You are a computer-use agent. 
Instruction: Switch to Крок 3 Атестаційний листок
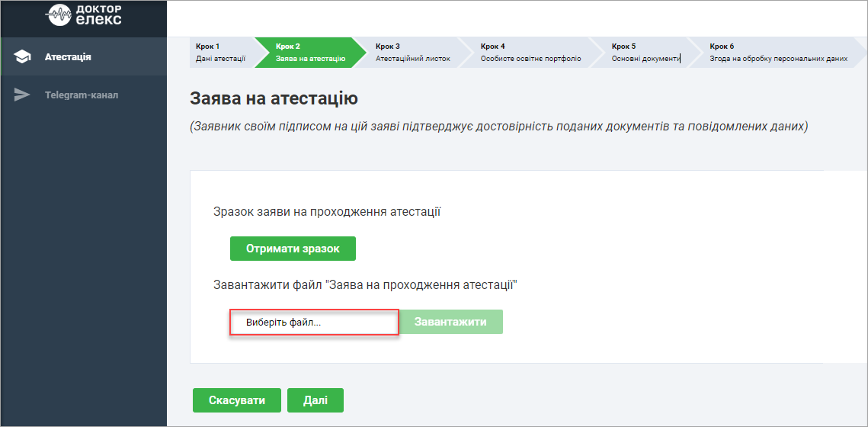click(412, 52)
